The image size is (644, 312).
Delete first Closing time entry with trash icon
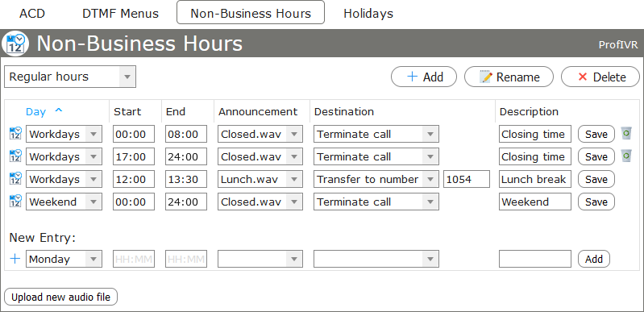coord(626,133)
